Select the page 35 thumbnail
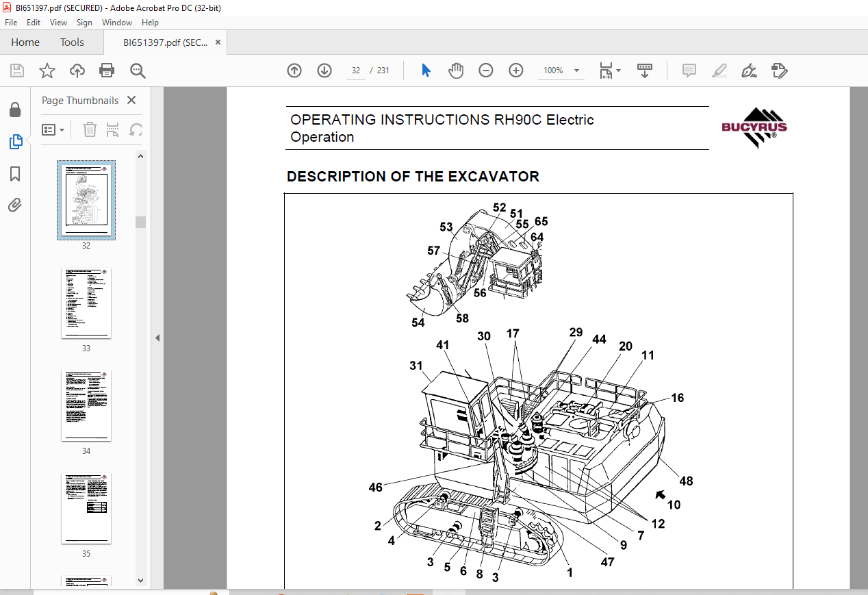Viewport: 868px width, 595px height. (x=86, y=508)
